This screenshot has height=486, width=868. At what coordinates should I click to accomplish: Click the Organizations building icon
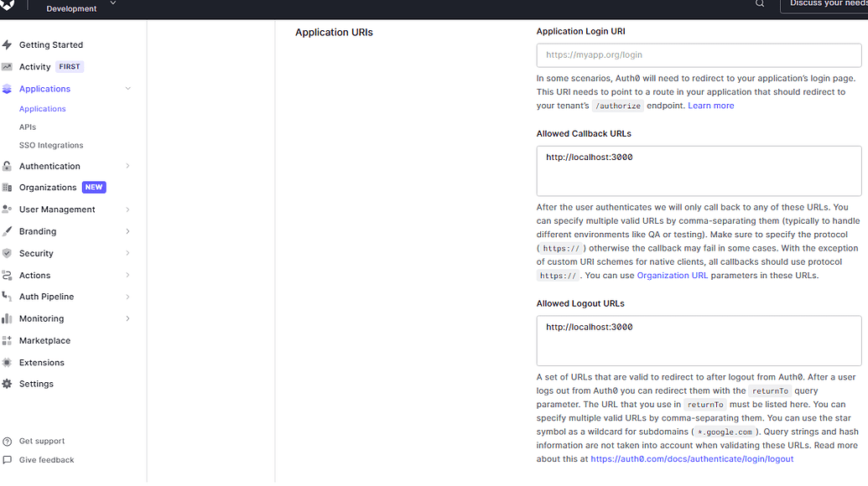(8, 188)
